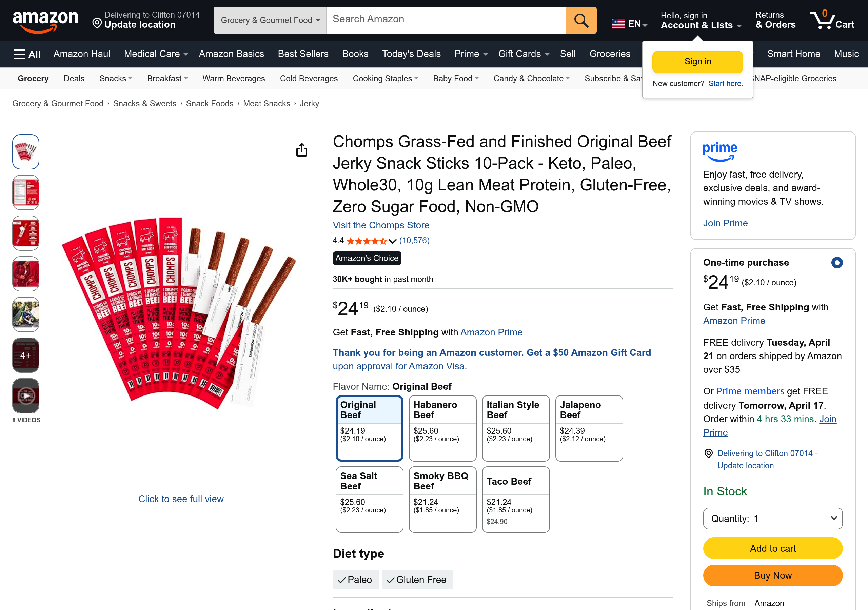Image resolution: width=868 pixels, height=610 pixels.
Task: Select the One-time purchase radio button
Action: click(838, 262)
